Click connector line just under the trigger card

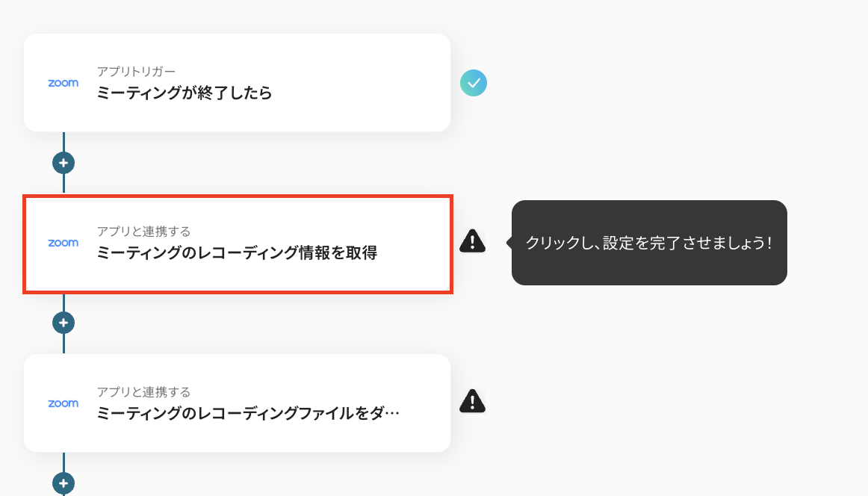tap(63, 142)
